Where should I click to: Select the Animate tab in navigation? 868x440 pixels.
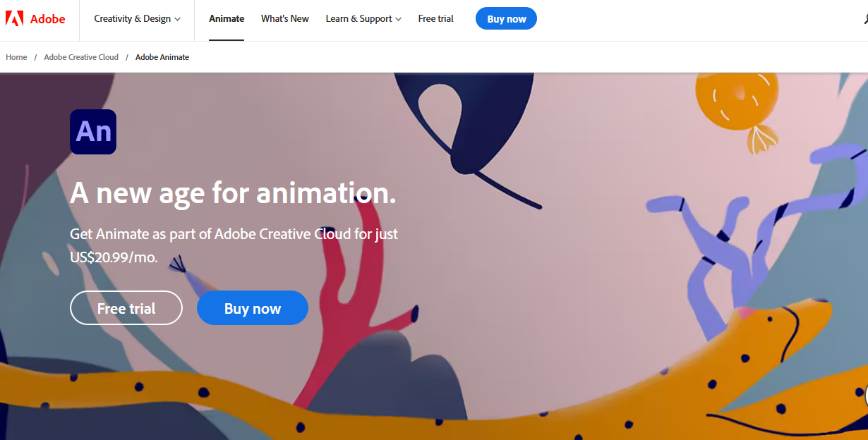pyautogui.click(x=227, y=19)
